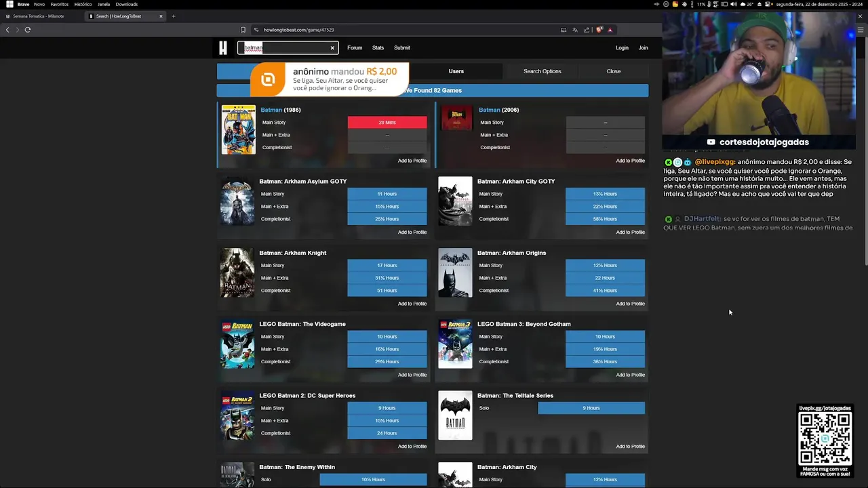The height and width of the screenshot is (488, 868).
Task: Open Search Options tab
Action: (542, 71)
